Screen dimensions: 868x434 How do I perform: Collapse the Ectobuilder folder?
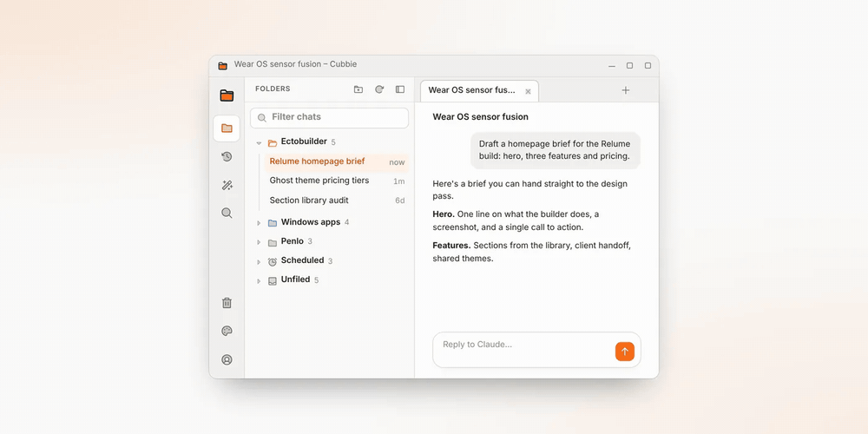point(259,143)
